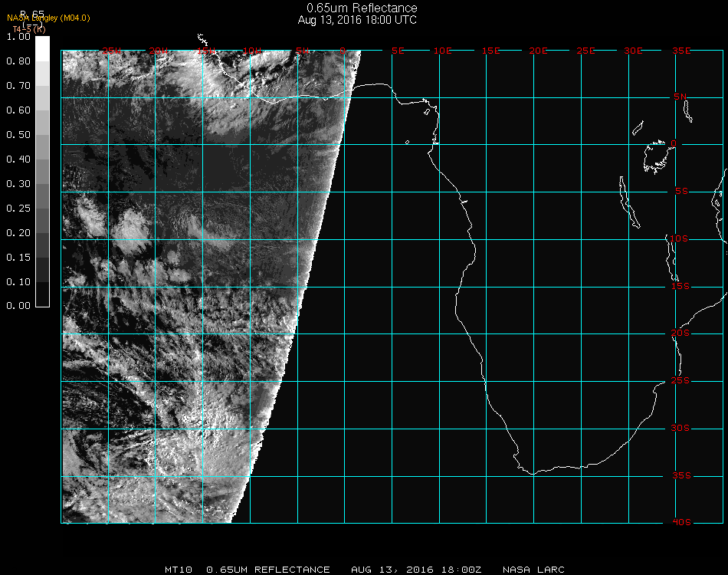The height and width of the screenshot is (575, 728).
Task: Click the 20S latitude label
Action: tap(680, 333)
